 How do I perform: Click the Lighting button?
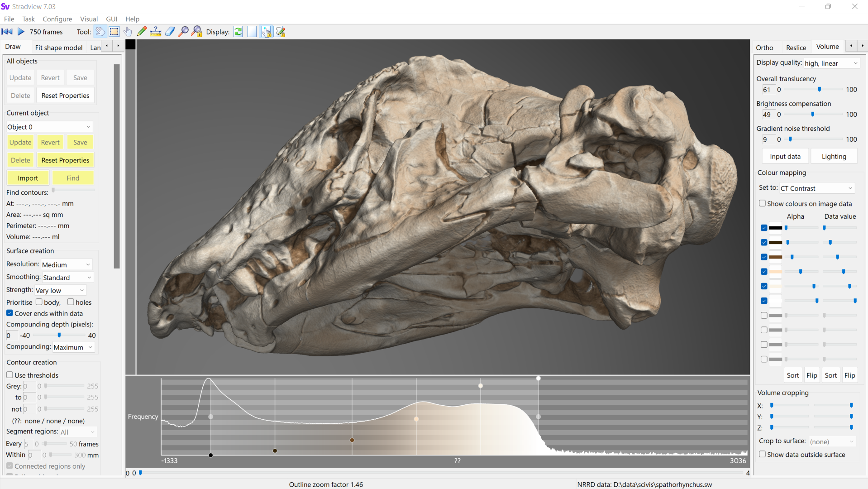834,157
